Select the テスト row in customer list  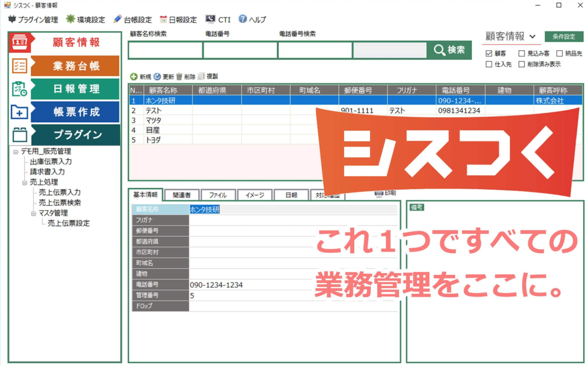tap(160, 111)
